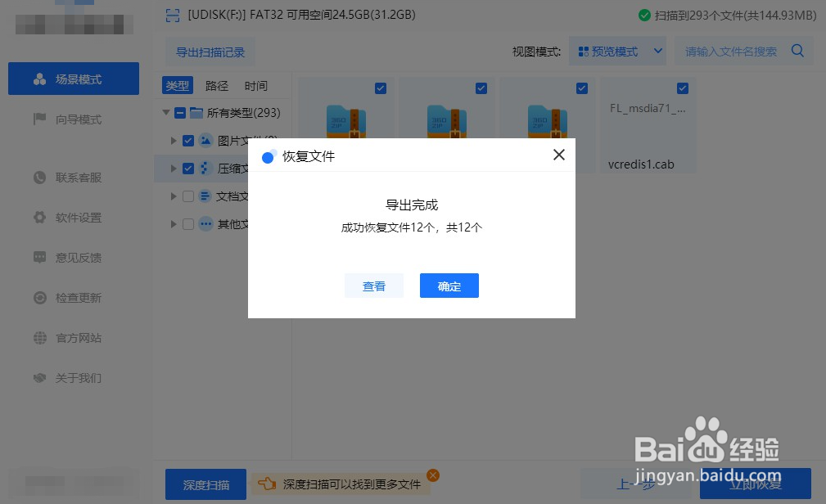Expand the 其他文件 tree node

pyautogui.click(x=173, y=223)
